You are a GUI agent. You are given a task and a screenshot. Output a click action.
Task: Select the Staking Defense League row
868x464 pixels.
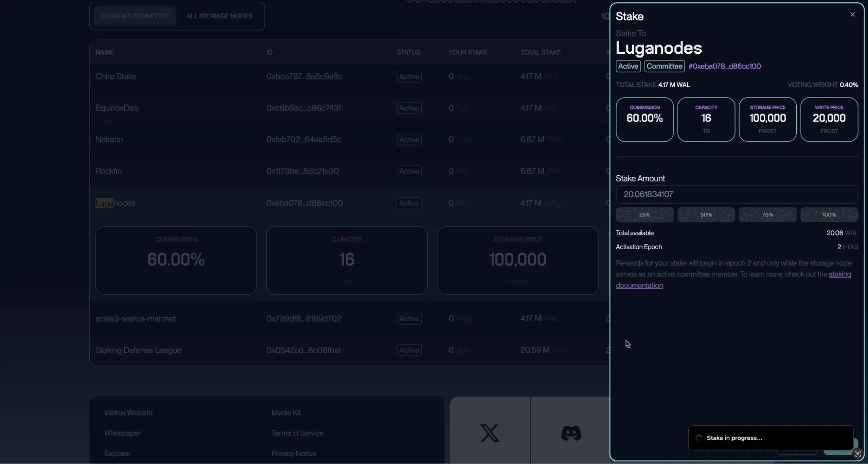click(x=350, y=350)
